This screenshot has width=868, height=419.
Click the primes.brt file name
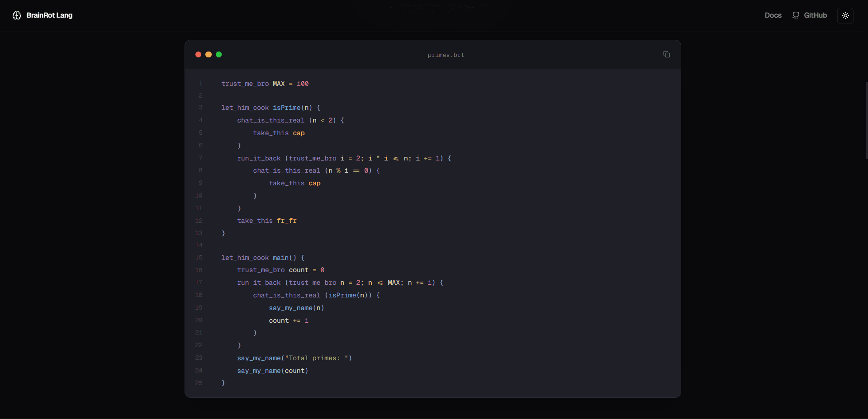(446, 55)
